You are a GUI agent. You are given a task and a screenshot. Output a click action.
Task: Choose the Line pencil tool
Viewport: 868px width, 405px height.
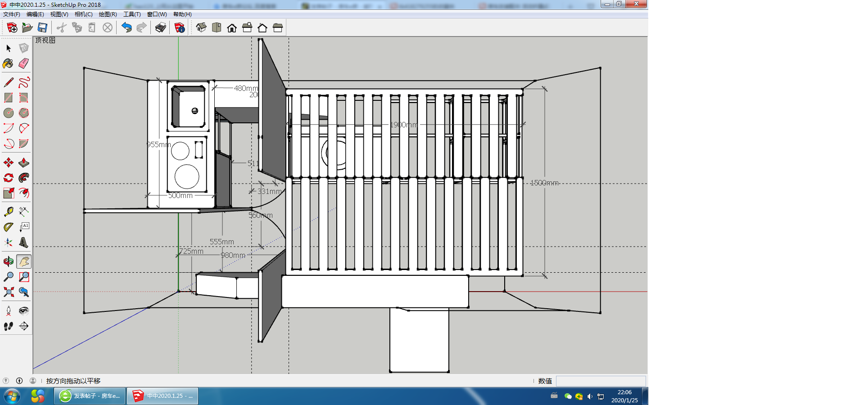coord(8,82)
